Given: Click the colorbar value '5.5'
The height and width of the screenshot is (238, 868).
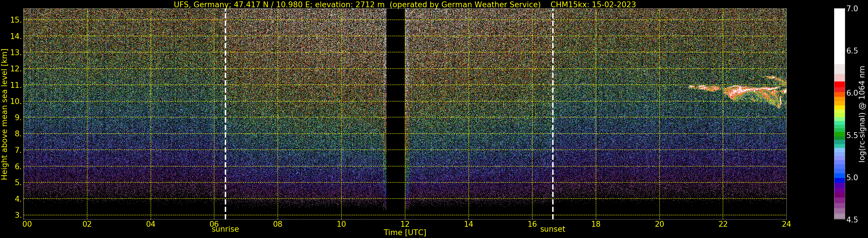Looking at the screenshot, I should click(852, 135).
